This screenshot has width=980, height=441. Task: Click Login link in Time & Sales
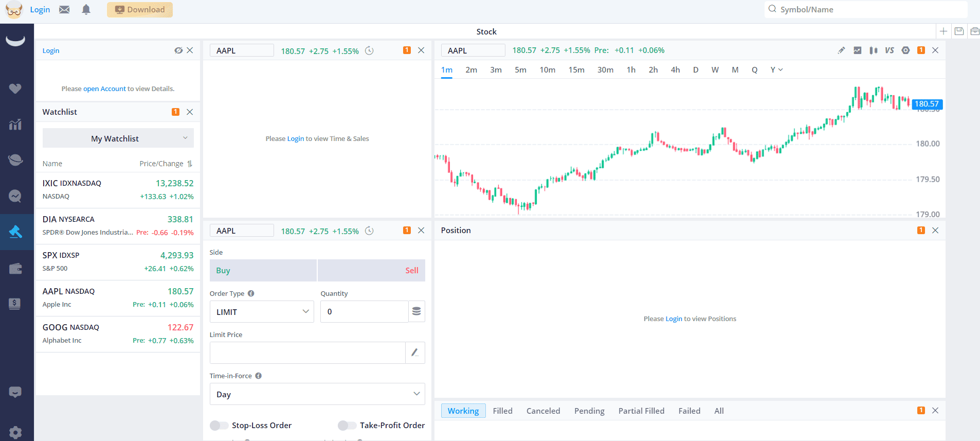click(295, 138)
